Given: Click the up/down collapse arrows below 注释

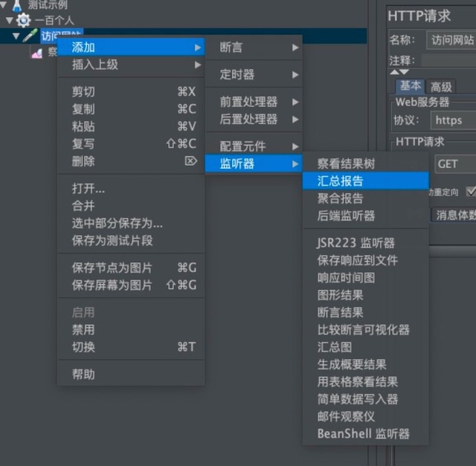Looking at the screenshot, I should tap(399, 72).
